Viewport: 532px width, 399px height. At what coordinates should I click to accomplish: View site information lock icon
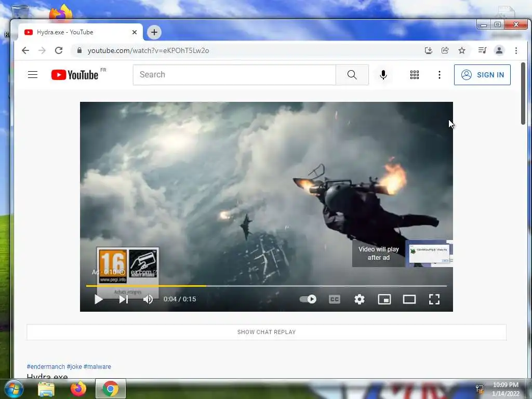tap(79, 50)
